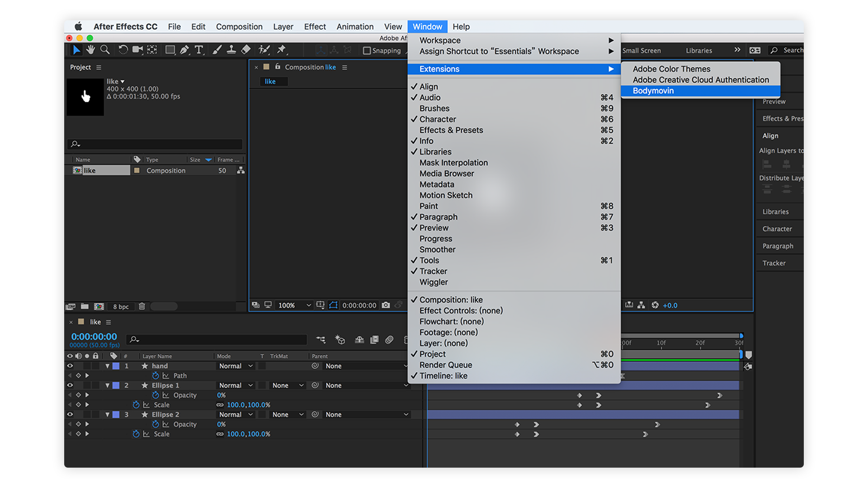Image resolution: width=868 pixels, height=488 pixels.
Task: Click the timeline current time 0:00:00:00
Action: click(x=94, y=337)
